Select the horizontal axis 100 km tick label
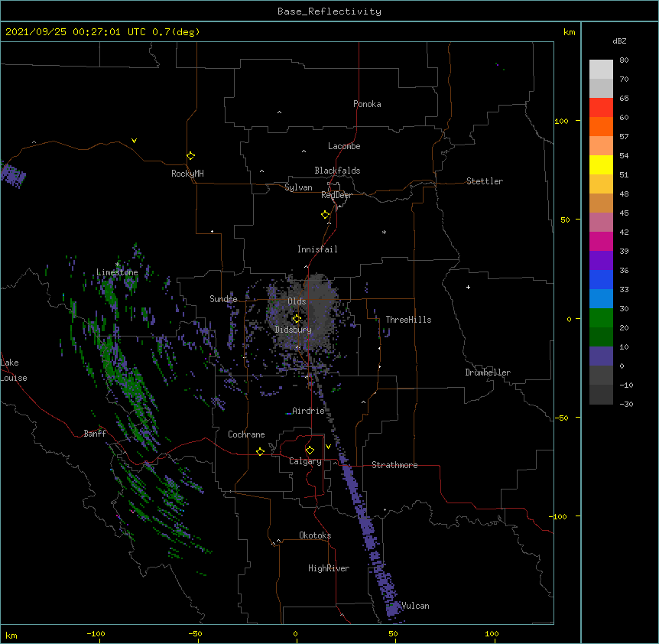Viewport: 659px width, 644px height. click(x=492, y=633)
